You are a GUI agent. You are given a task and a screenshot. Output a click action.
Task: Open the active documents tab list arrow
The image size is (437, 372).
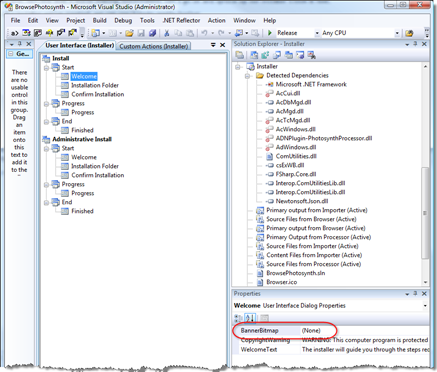pyautogui.click(x=213, y=45)
